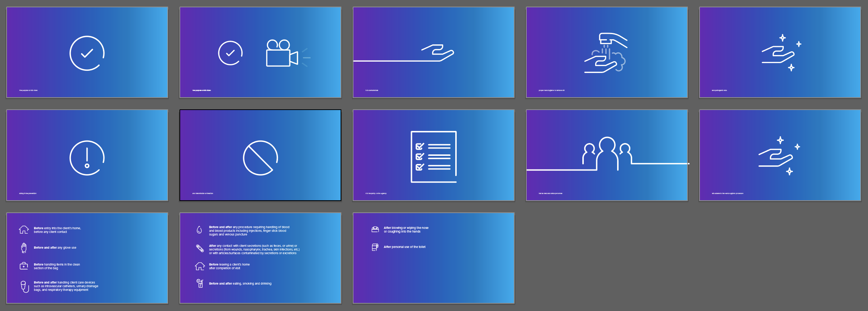
Task: Select the glove icon
Action: tap(24, 248)
